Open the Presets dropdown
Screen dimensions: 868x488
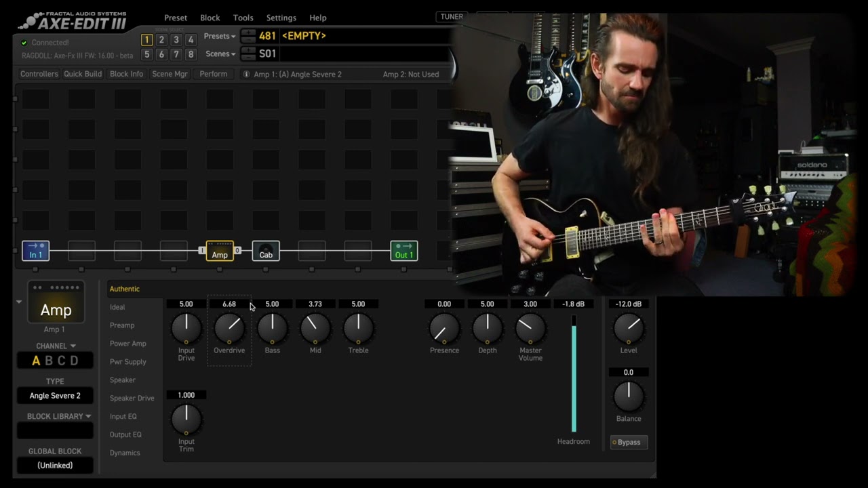pos(220,36)
